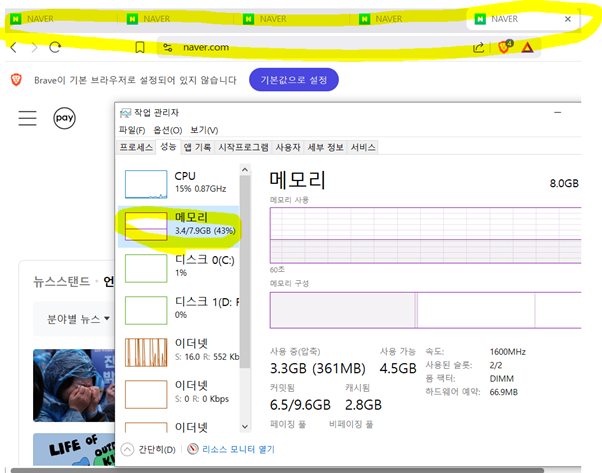Open the 성능 tab
The image size is (602, 473).
(168, 147)
